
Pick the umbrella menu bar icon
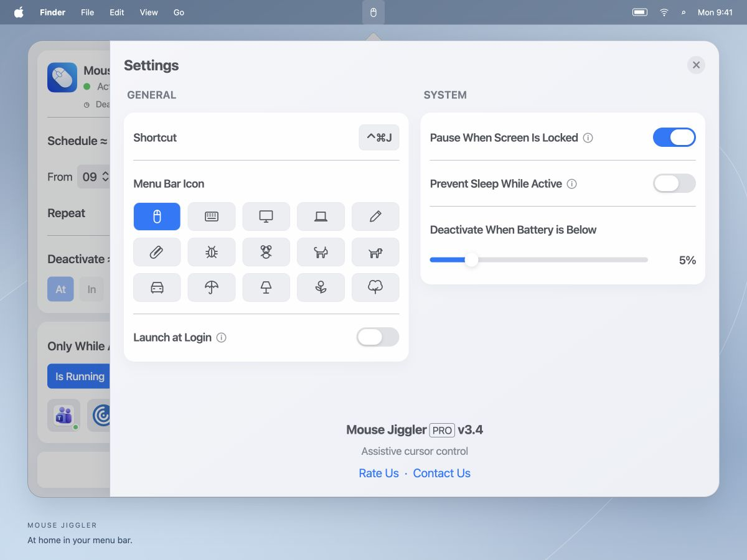click(x=212, y=287)
